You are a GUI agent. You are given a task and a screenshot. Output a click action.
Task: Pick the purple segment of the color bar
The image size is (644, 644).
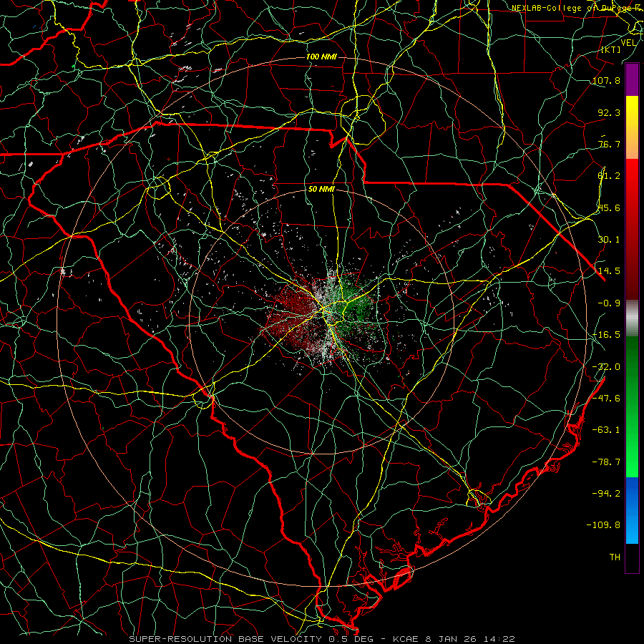632,79
